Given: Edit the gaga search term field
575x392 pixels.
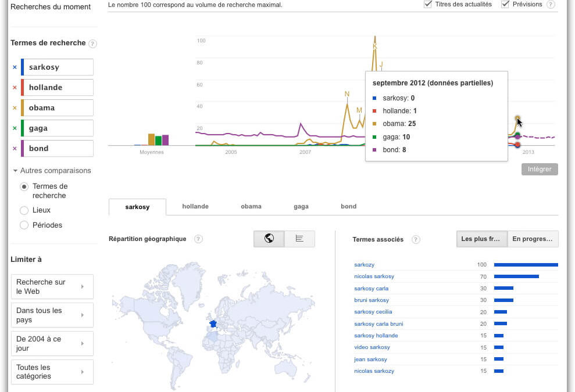Looking at the screenshot, I should click(x=58, y=128).
